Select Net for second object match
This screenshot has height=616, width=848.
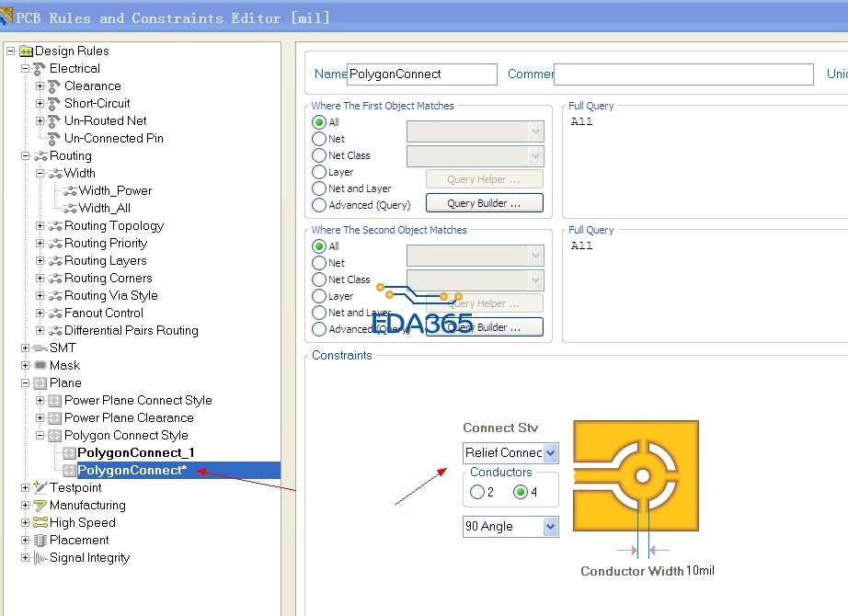coord(319,263)
